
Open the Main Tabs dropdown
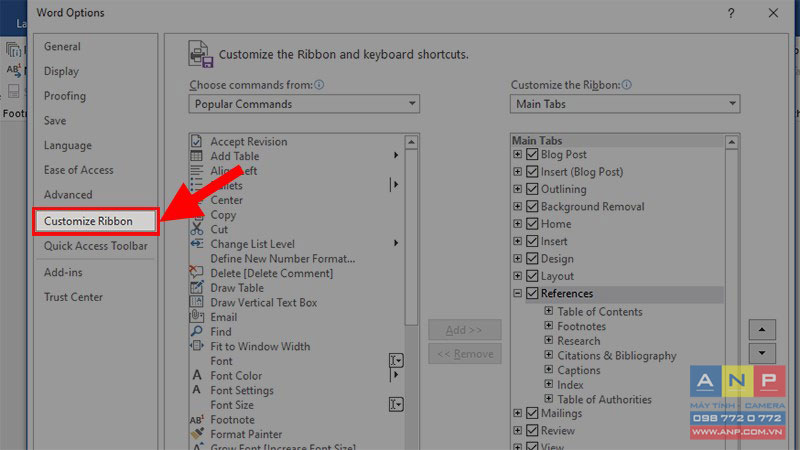[625, 104]
